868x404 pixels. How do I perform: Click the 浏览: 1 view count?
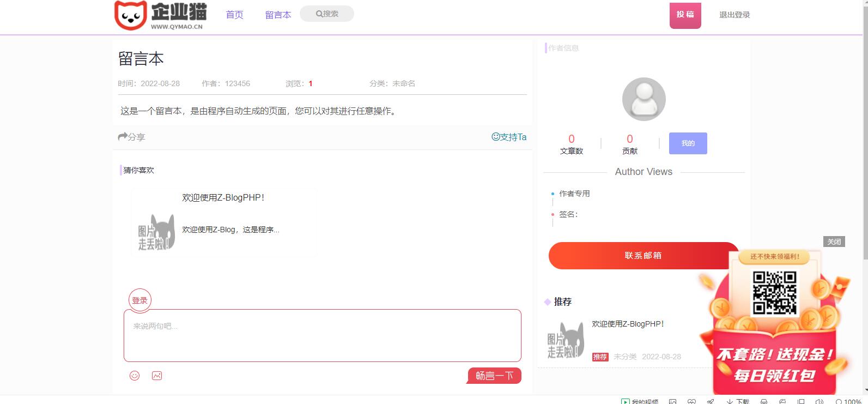(299, 83)
